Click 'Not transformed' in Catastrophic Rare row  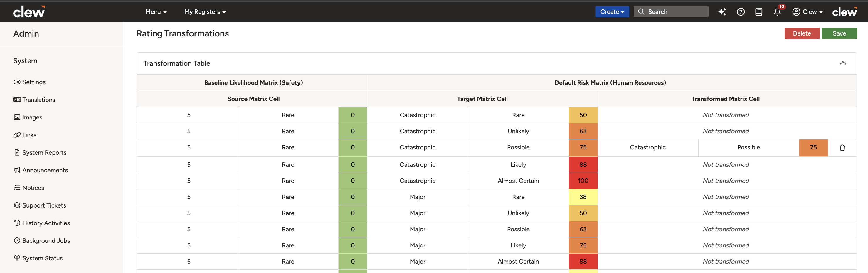click(726, 115)
